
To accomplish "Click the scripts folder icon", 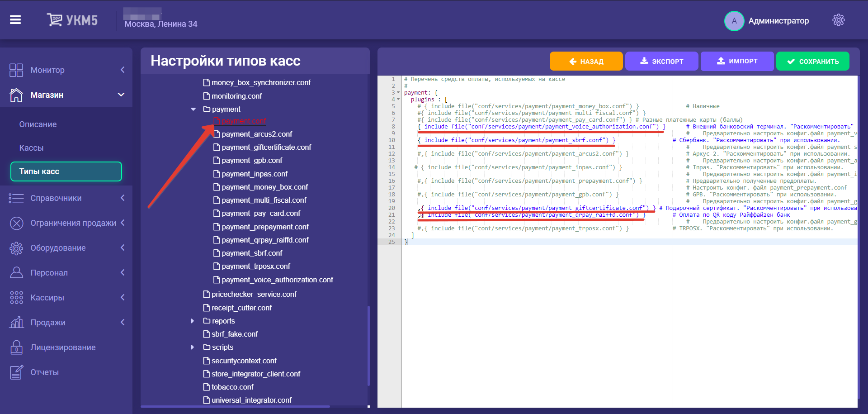I will click(207, 347).
